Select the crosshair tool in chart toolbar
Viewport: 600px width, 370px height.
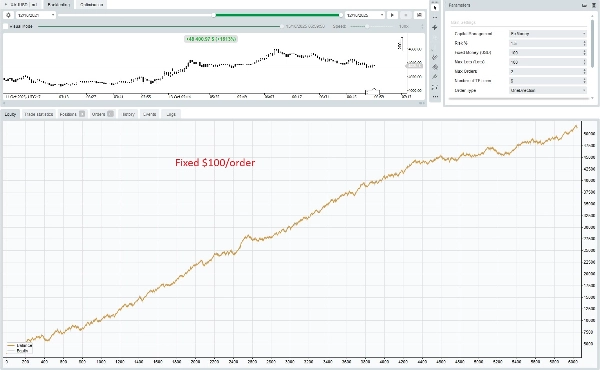pyautogui.click(x=435, y=28)
